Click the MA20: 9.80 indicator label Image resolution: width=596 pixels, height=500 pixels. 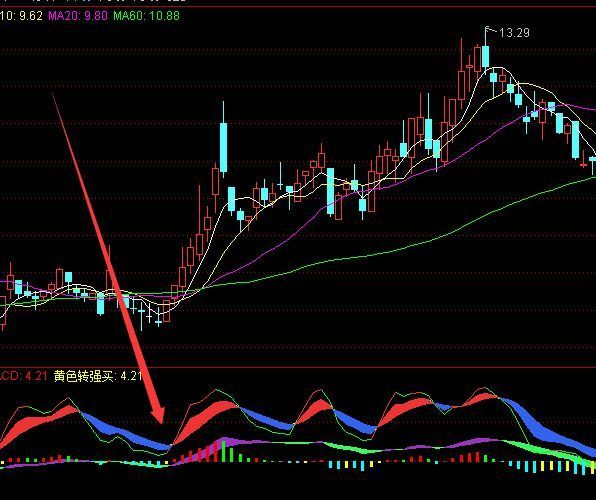point(78,16)
